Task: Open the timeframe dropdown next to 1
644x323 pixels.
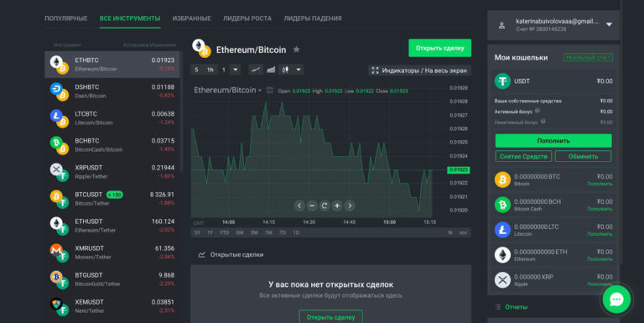Action: click(236, 70)
